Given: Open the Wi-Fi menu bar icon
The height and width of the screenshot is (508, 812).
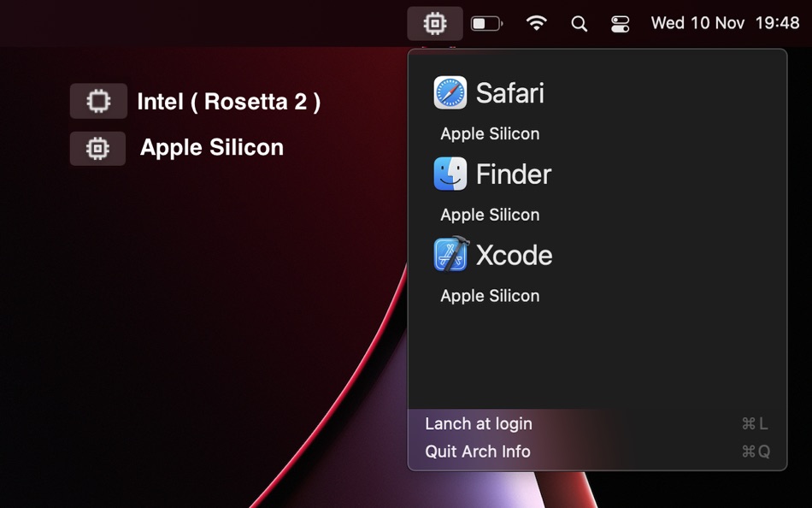Looking at the screenshot, I should click(x=536, y=23).
